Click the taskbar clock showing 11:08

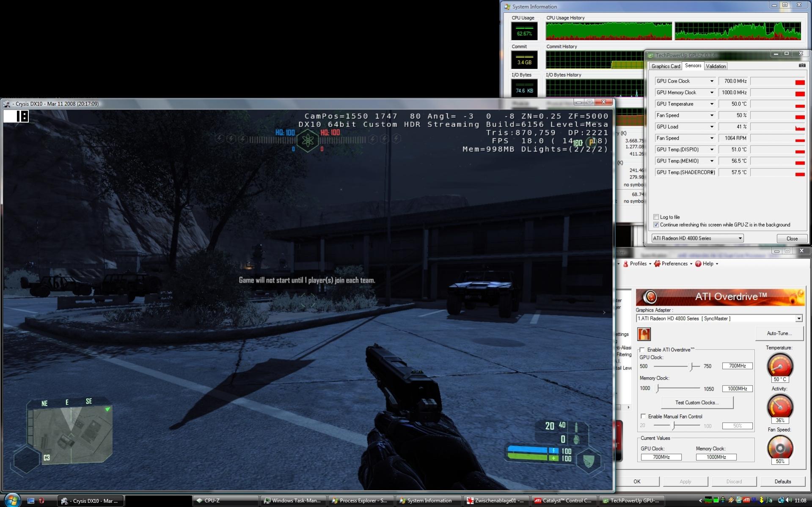[x=800, y=500]
